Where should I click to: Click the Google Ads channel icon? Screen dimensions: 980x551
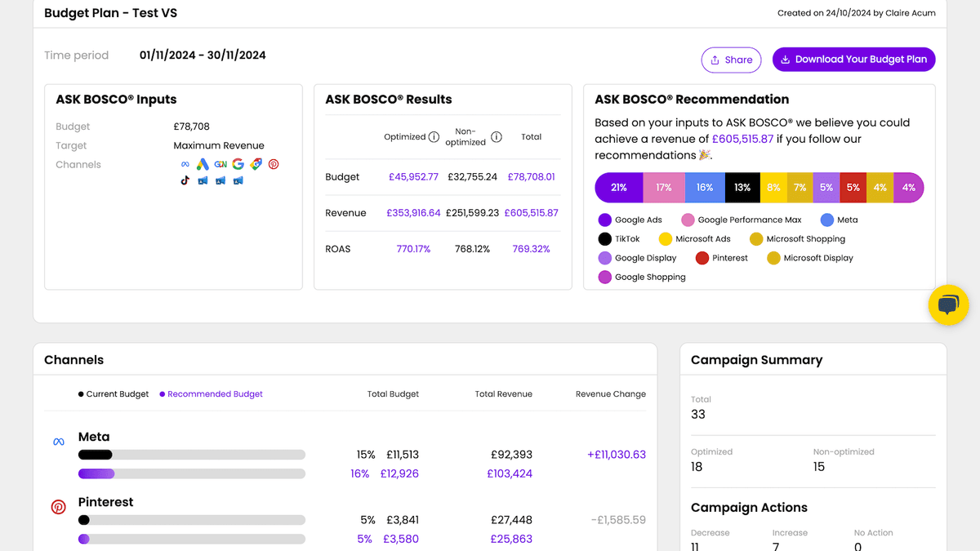(x=202, y=164)
